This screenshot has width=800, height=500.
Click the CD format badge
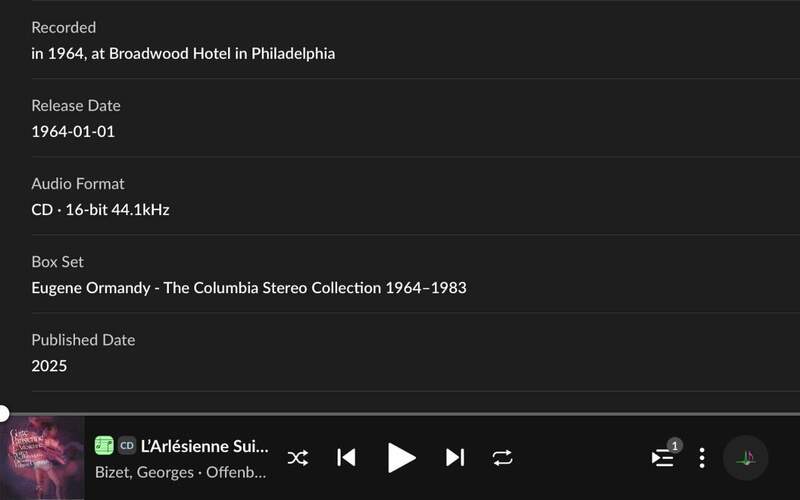pos(127,446)
